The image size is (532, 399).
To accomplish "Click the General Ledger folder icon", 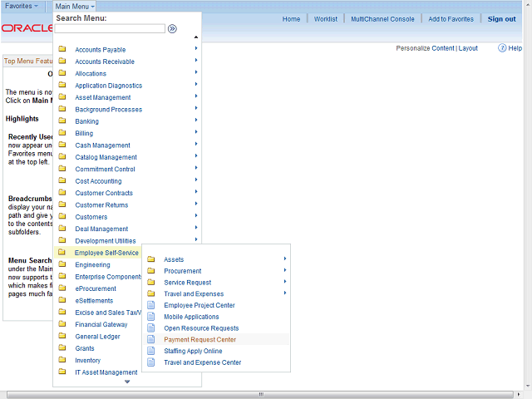I will click(62, 336).
